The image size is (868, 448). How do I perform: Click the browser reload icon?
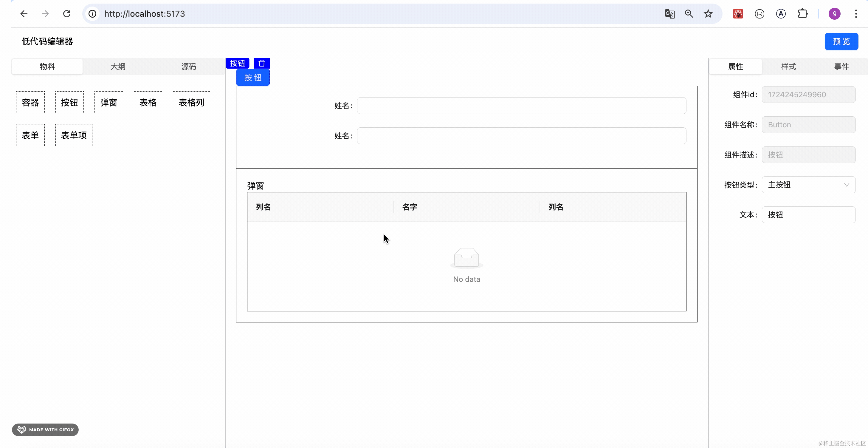pos(67,14)
